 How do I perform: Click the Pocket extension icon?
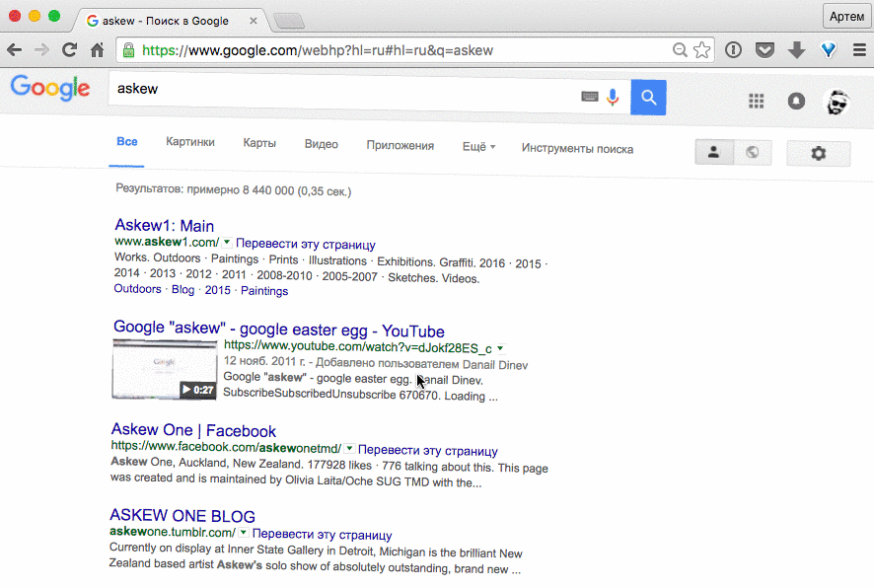point(765,50)
